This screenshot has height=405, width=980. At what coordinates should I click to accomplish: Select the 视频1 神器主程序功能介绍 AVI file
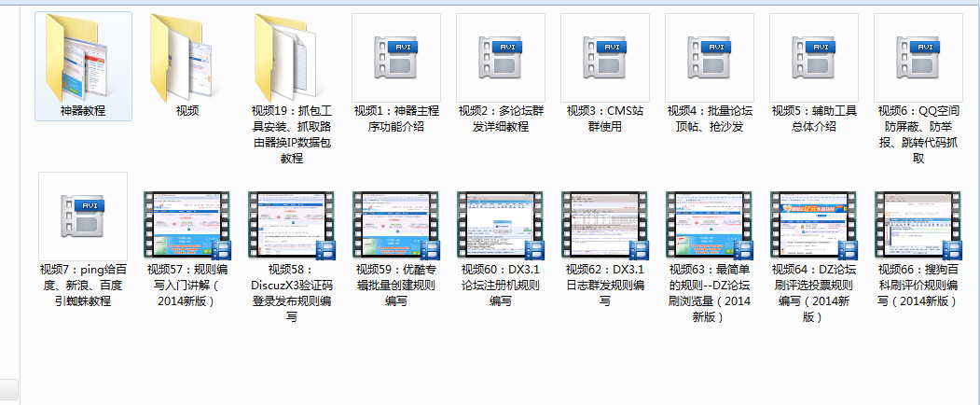click(x=395, y=58)
